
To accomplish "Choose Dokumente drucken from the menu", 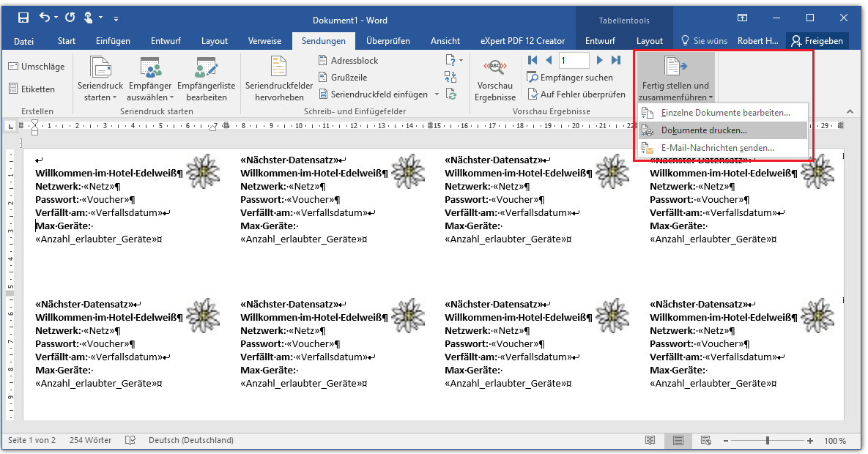I will [x=703, y=130].
